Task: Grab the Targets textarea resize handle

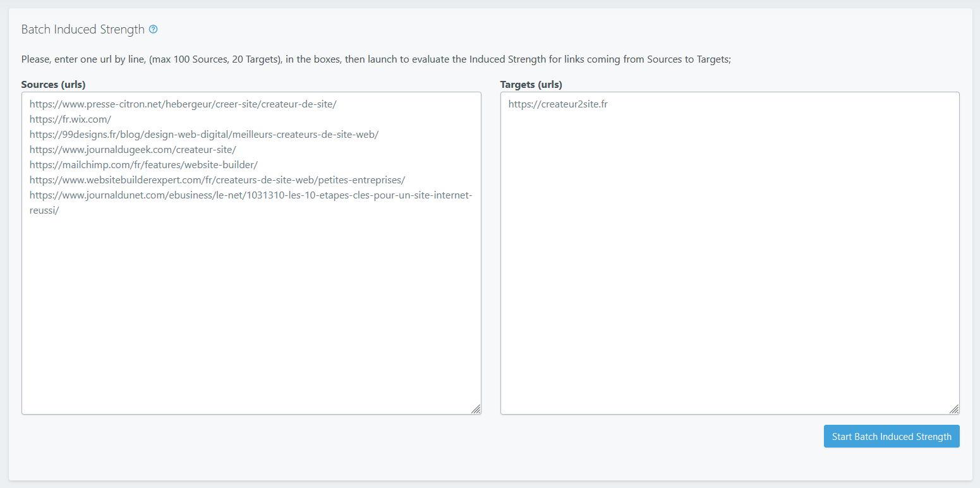Action: pyautogui.click(x=953, y=409)
